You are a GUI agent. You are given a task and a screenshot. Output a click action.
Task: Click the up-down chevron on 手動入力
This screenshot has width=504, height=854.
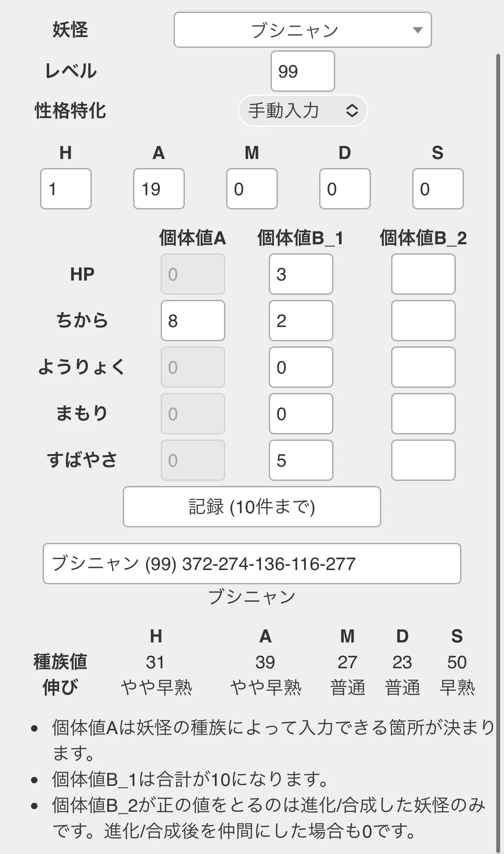[352, 111]
